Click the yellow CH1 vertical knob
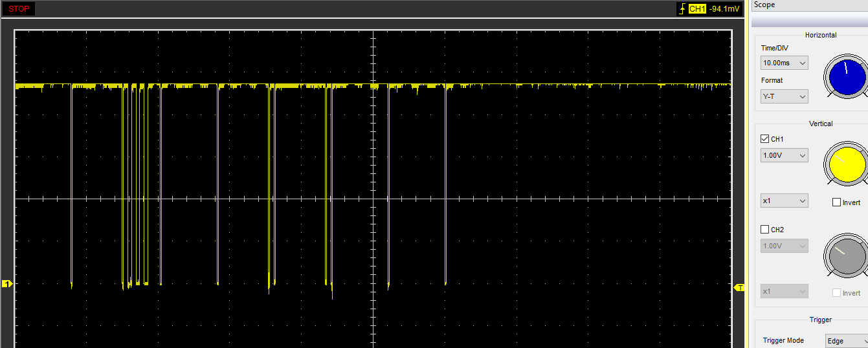868x348 pixels. click(847, 166)
